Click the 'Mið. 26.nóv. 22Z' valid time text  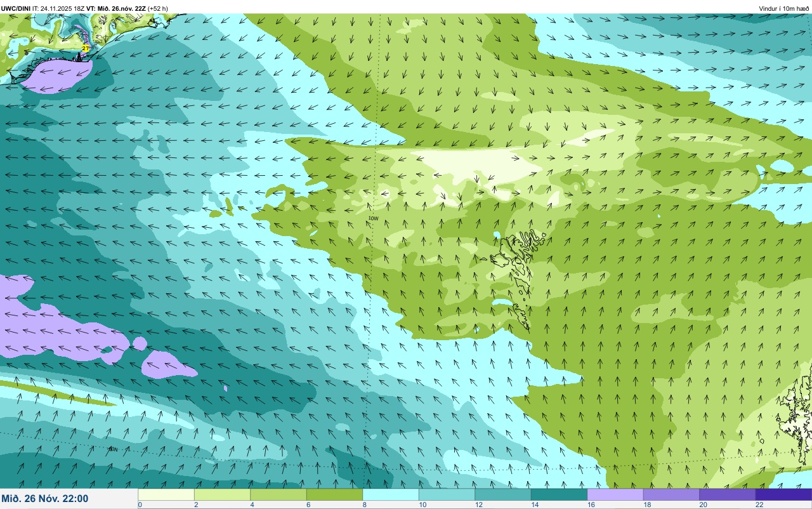point(121,8)
